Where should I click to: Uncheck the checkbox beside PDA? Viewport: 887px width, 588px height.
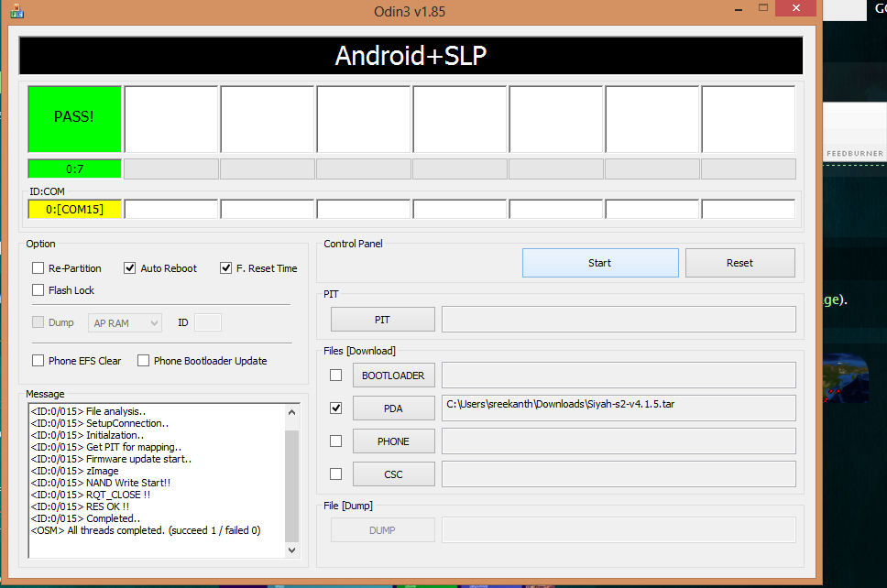(x=336, y=408)
